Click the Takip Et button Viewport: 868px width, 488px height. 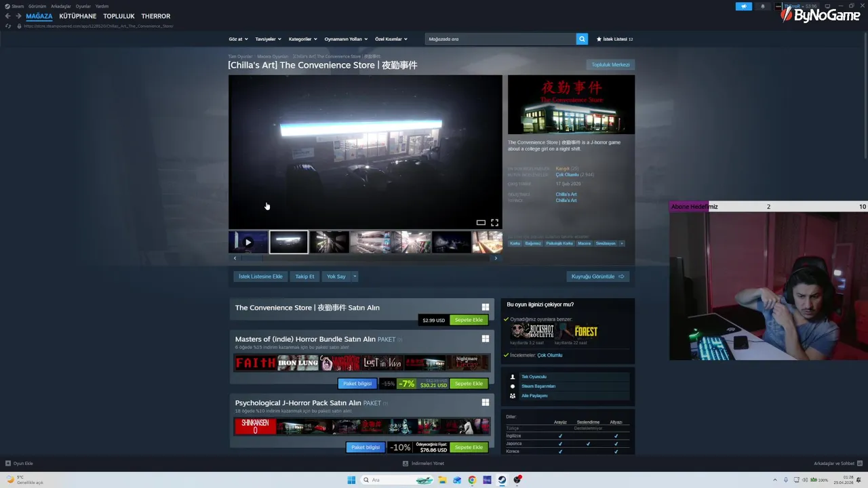[x=304, y=277]
